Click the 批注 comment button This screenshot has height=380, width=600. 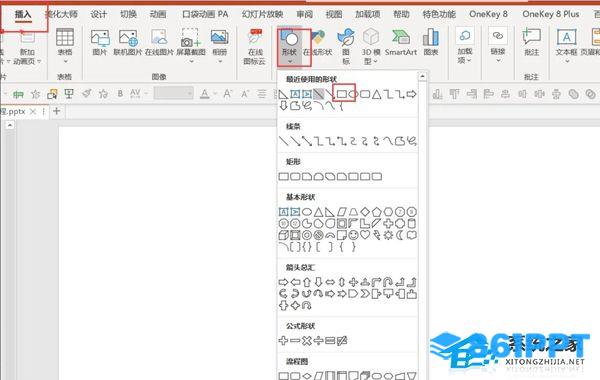click(532, 42)
